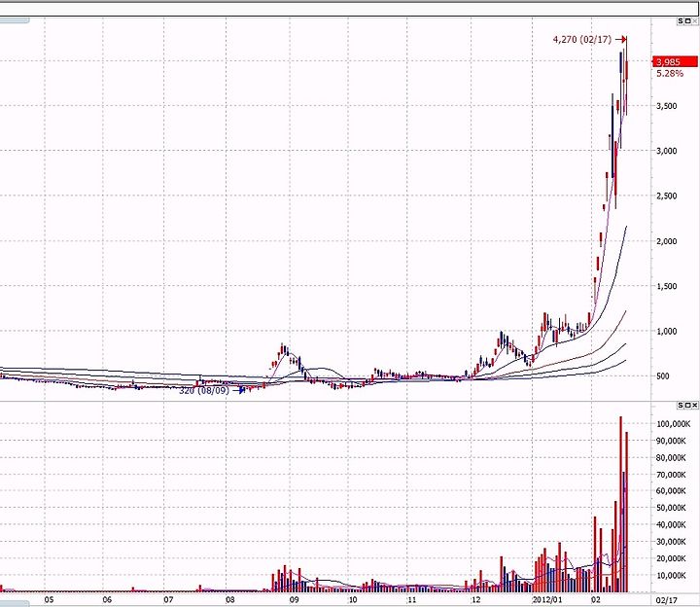The width and height of the screenshot is (700, 607).
Task: Click the 02 month label on date axis
Action: [x=596, y=600]
